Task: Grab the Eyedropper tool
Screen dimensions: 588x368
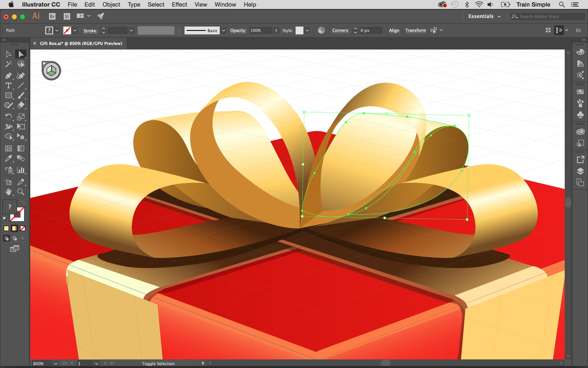Action: point(9,158)
